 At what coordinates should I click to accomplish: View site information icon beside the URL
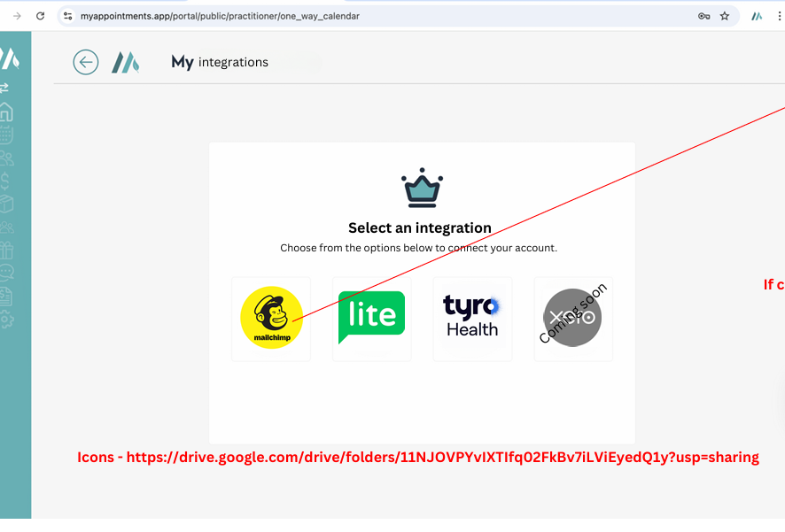pos(68,16)
